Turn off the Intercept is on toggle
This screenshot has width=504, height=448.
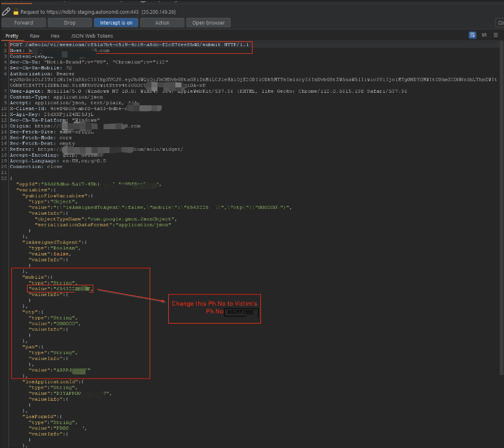[x=116, y=23]
